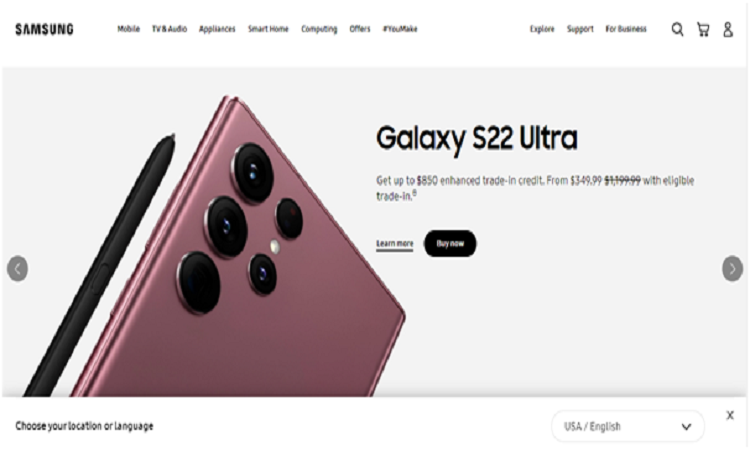The image size is (750, 450).
Task: Open the shopping cart icon
Action: 703,29
